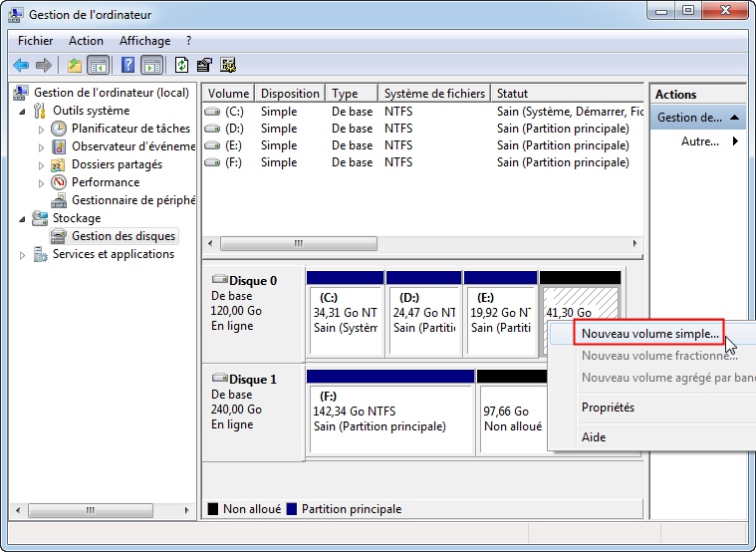Viewport: 756px width, 552px height.
Task: Click the volume list scroll right arrow
Action: 635,243
